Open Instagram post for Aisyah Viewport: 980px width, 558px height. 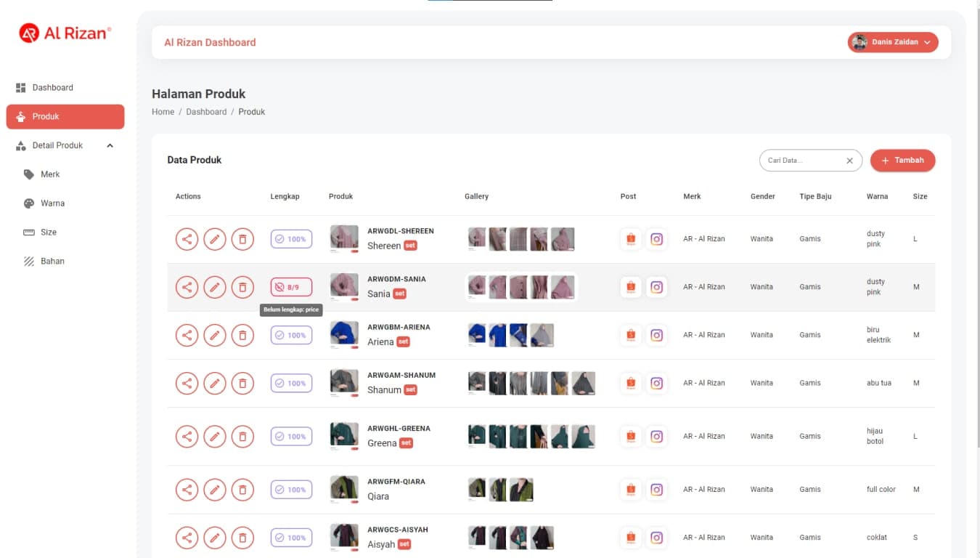tap(657, 538)
